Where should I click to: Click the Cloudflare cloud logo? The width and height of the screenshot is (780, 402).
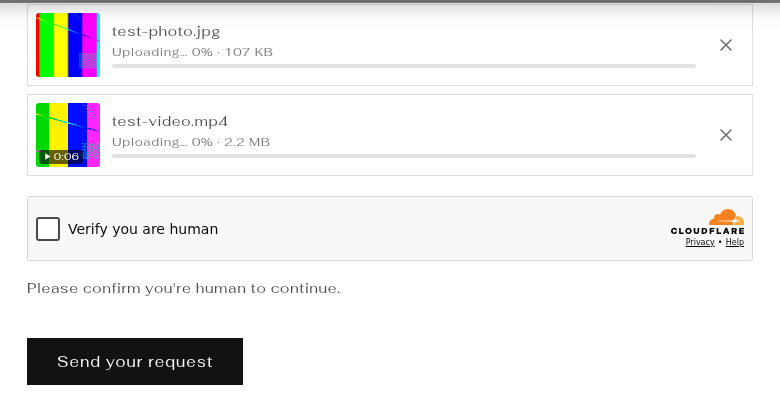coord(726,217)
